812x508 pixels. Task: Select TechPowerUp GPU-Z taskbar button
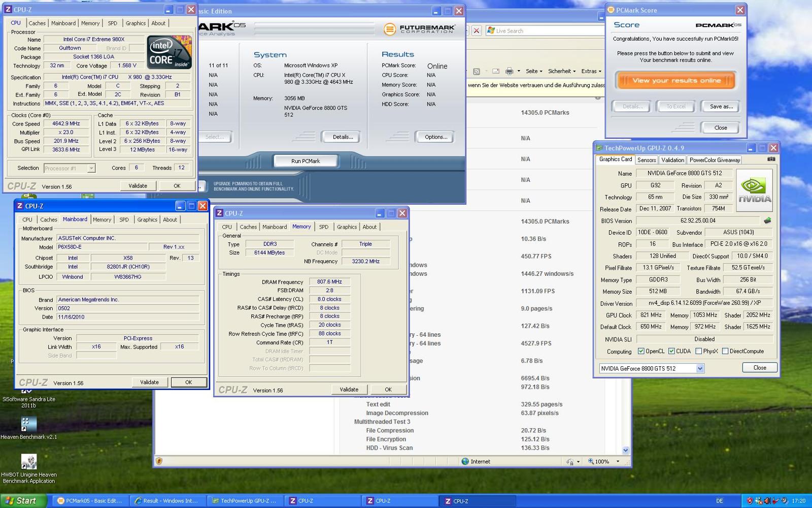point(245,500)
